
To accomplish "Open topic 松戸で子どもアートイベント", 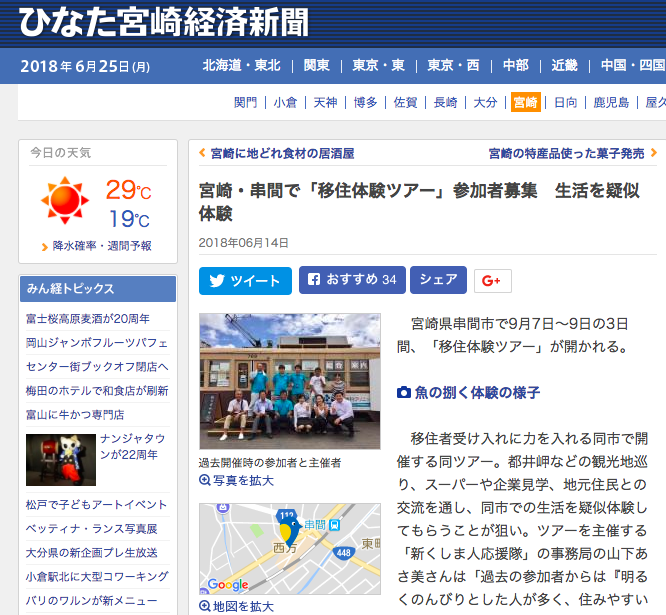I will [x=96, y=505].
